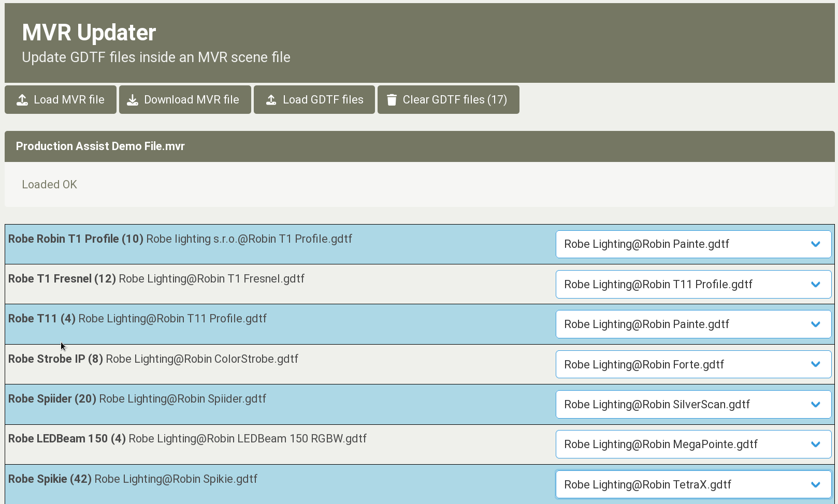Click the upload icon on Load GDTF files
This screenshot has height=504, width=838.
point(271,100)
